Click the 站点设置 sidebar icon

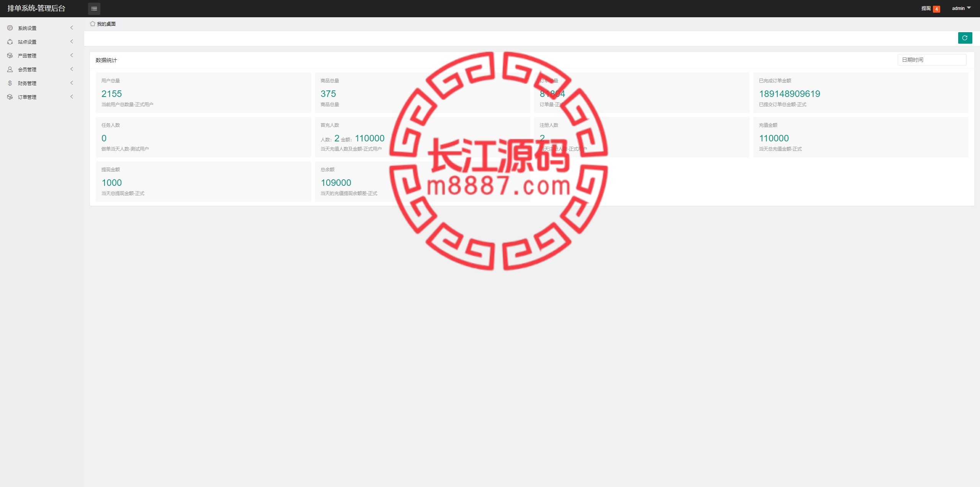(10, 42)
